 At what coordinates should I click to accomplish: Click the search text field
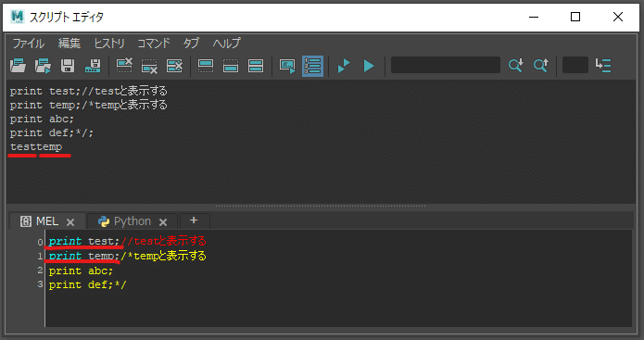point(445,65)
